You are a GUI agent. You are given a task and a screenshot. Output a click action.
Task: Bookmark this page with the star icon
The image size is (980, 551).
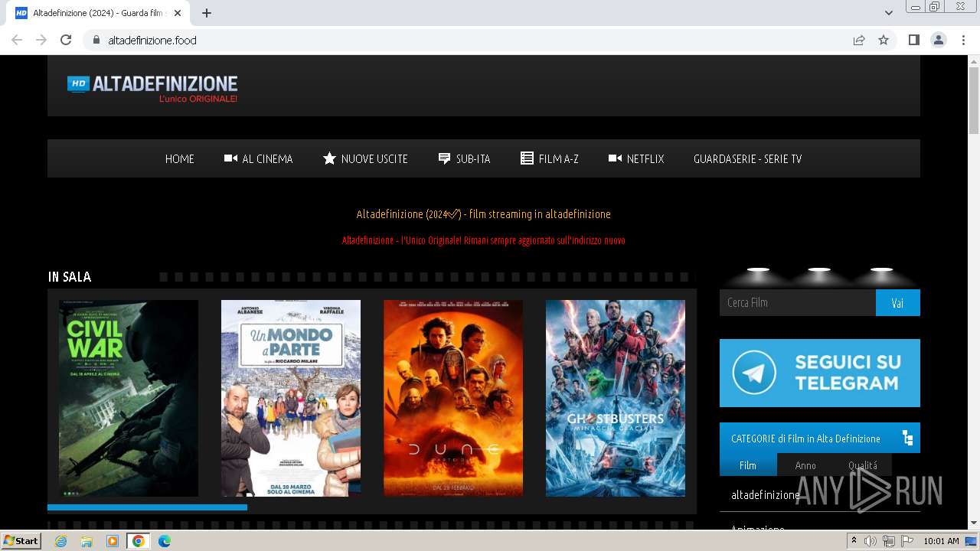pos(884,40)
